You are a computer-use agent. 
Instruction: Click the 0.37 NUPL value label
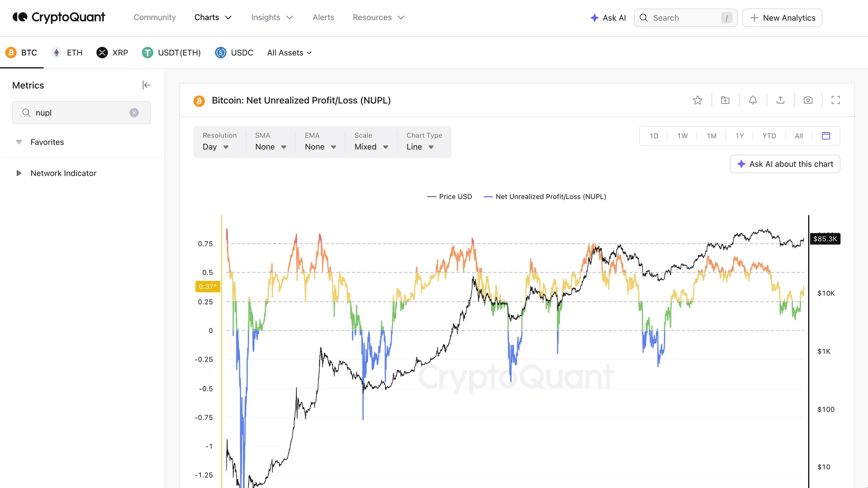coord(207,287)
